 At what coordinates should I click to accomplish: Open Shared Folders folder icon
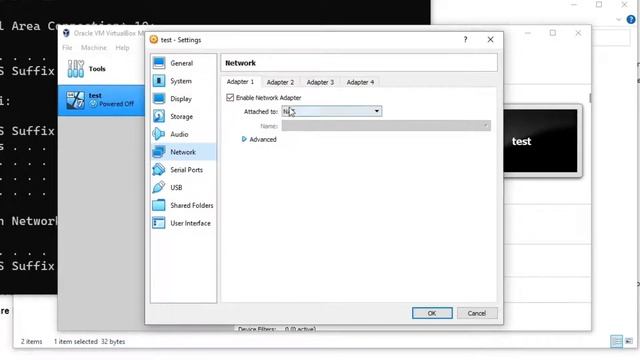[159, 205]
